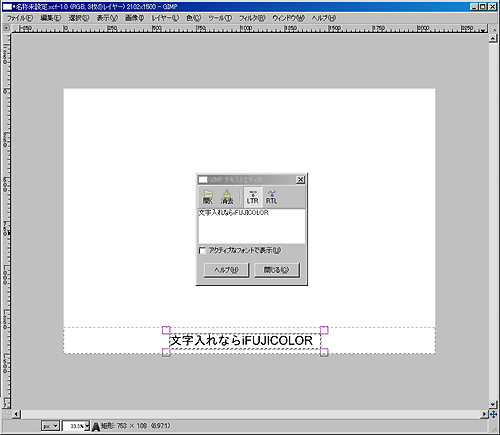The width and height of the screenshot is (500, 435).
Task: Click the 矩形: 763 × 108 status text
Action: [x=136, y=426]
